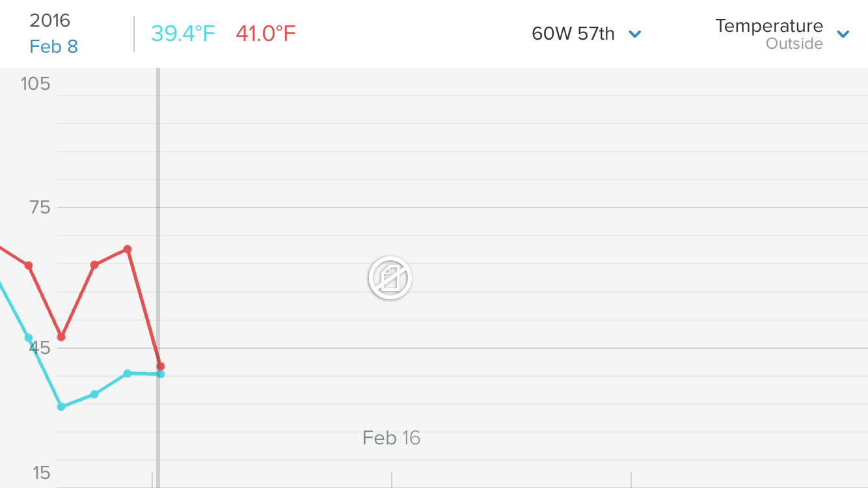Tap the cyan 39.4°F low reading
This screenshot has height=488, width=868.
tap(183, 33)
